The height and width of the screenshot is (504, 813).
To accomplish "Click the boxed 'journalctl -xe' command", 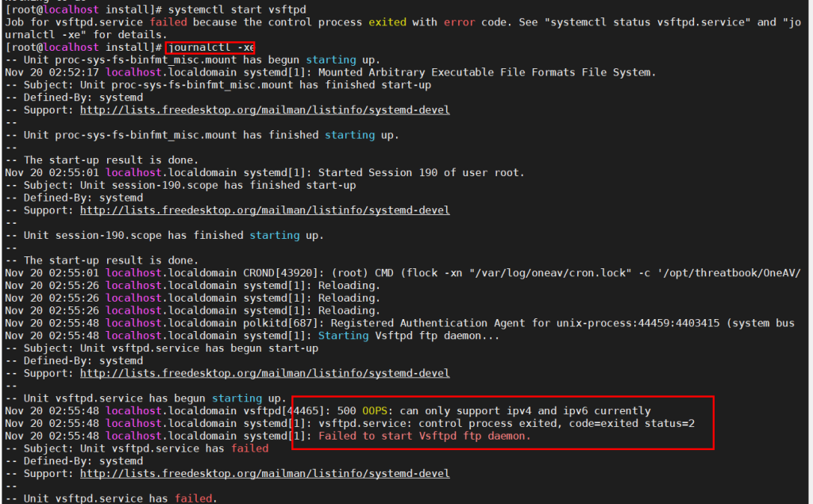I will 210,48.
